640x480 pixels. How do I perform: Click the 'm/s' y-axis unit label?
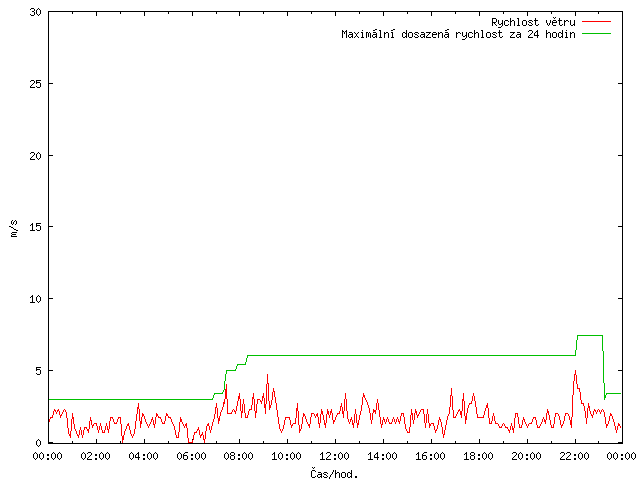coord(14,229)
